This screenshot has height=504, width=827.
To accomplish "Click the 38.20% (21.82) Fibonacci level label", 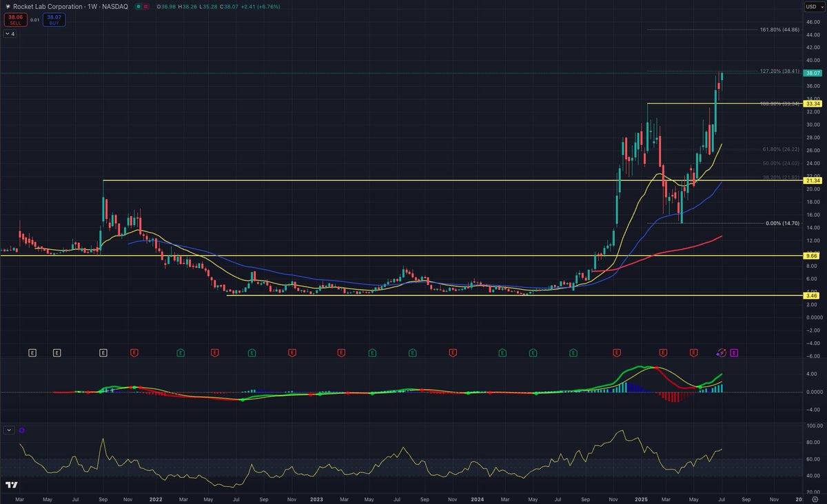I will [x=780, y=178].
